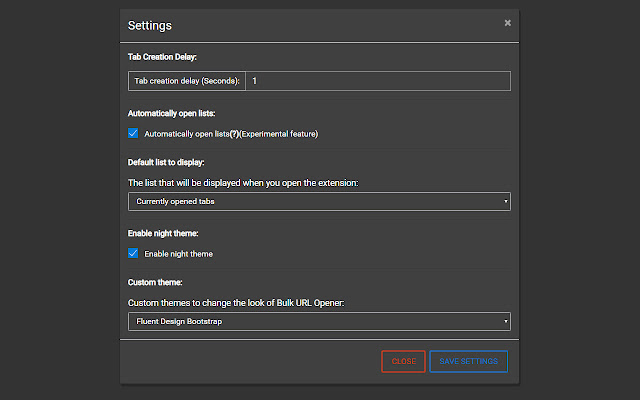Toggle the Automatically open lists checkbox
Viewport: 640px width, 400px height.
(133, 133)
